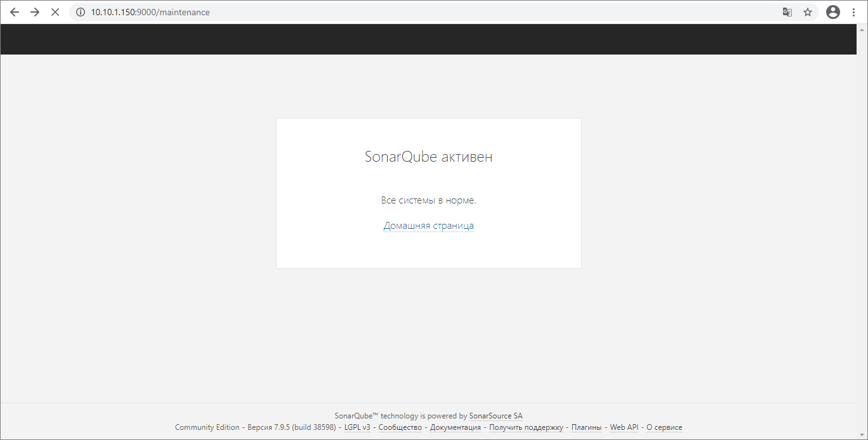The width and height of the screenshot is (868, 440).
Task: Open the browser profile avatar
Action: point(833,12)
